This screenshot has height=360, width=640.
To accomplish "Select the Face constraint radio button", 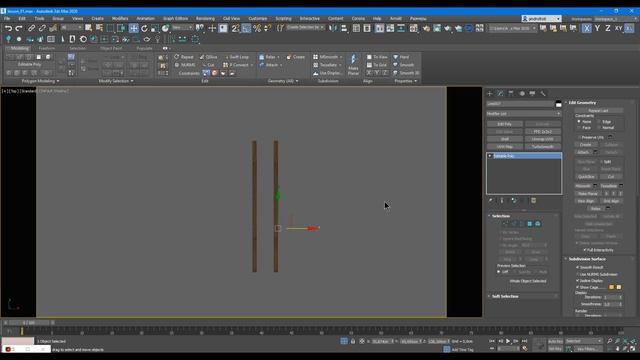I will 579,128.
